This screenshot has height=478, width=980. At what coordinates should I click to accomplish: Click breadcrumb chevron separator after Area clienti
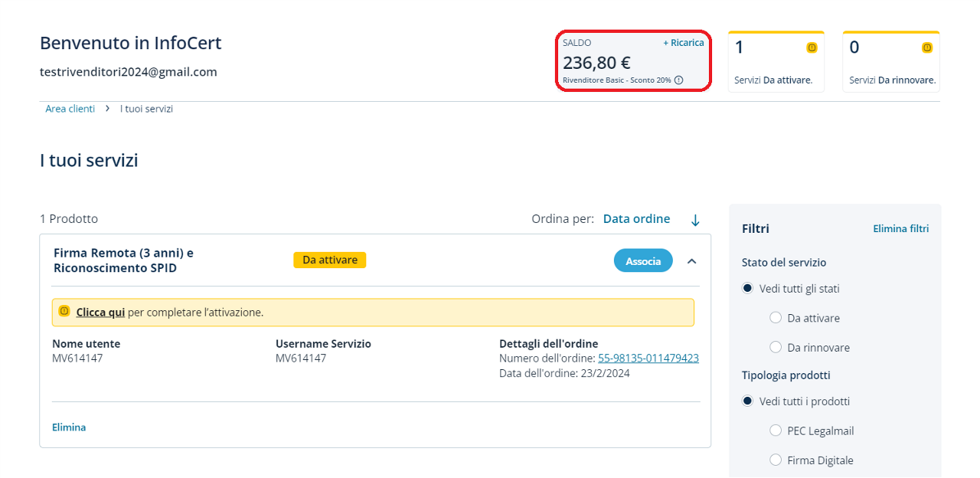pyautogui.click(x=108, y=109)
